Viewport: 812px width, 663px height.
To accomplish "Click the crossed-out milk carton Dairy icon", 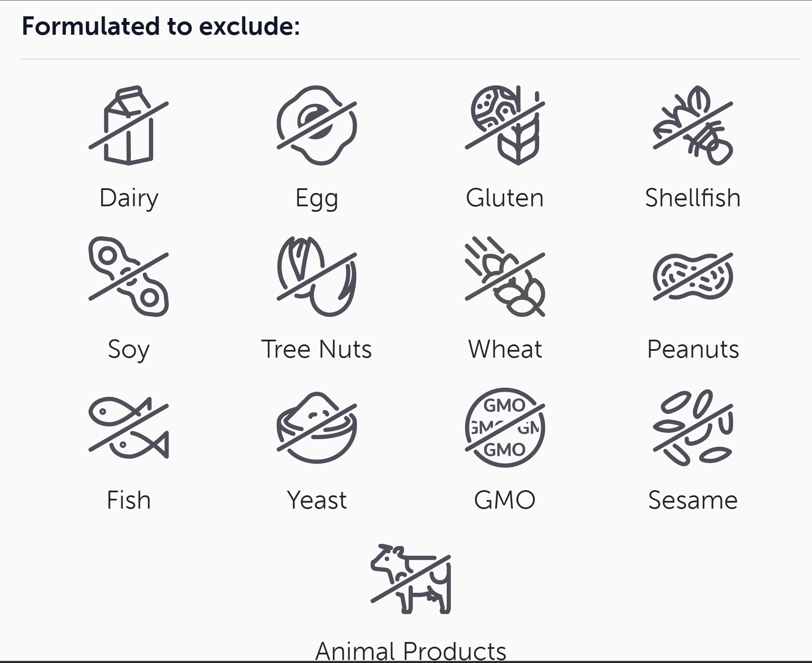I will (x=129, y=125).
